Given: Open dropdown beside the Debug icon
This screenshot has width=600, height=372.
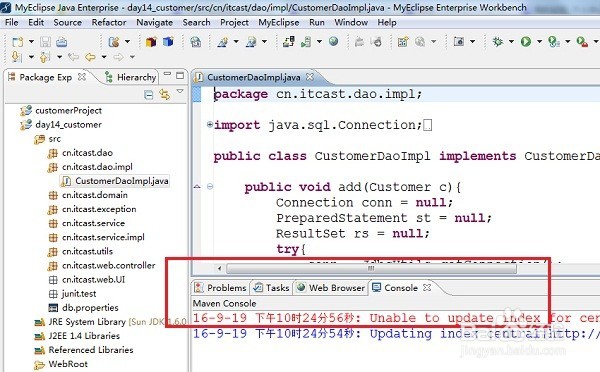Looking at the screenshot, I should click(511, 41).
